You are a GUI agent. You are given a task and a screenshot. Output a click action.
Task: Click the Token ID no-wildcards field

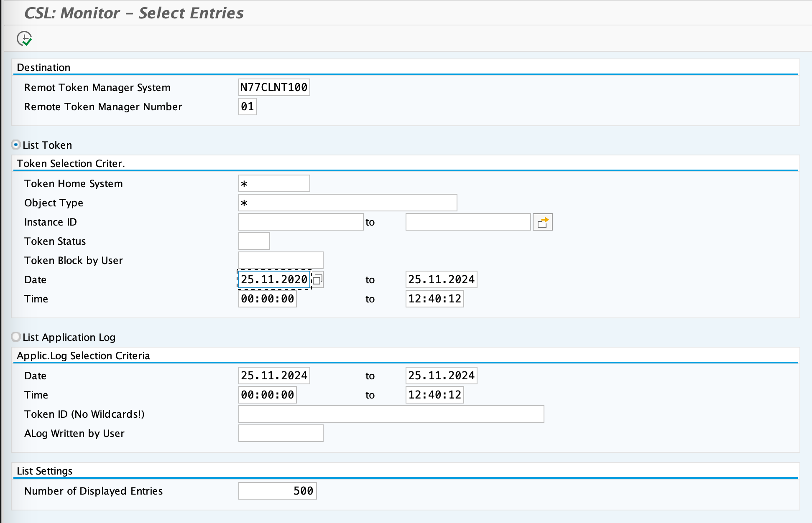point(391,414)
